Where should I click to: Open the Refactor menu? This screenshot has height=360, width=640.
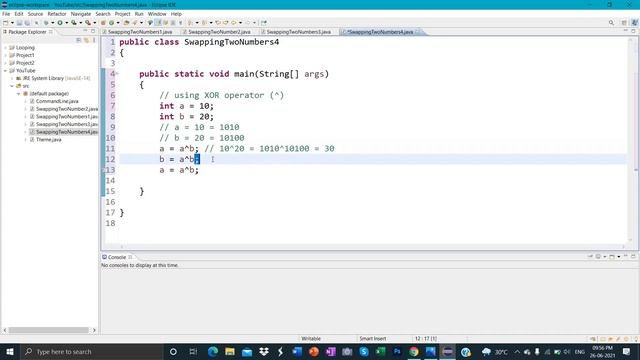(x=57, y=14)
